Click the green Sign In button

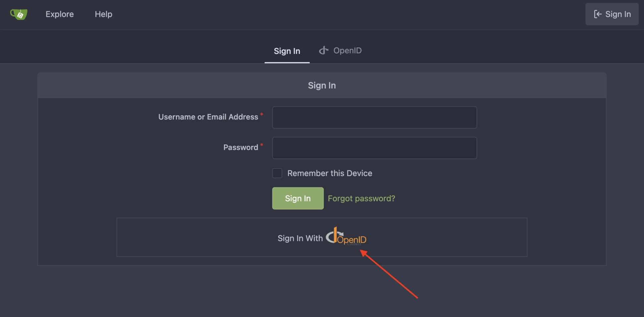tap(297, 198)
